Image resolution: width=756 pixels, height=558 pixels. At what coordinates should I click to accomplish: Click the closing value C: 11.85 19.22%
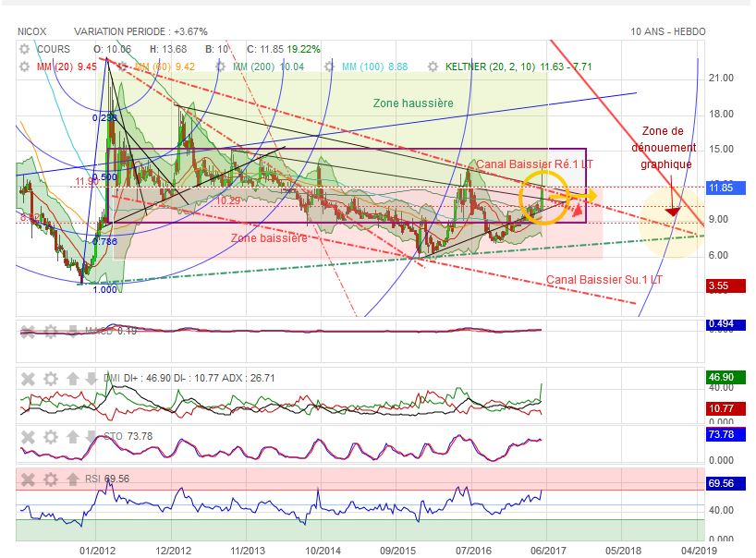click(284, 49)
